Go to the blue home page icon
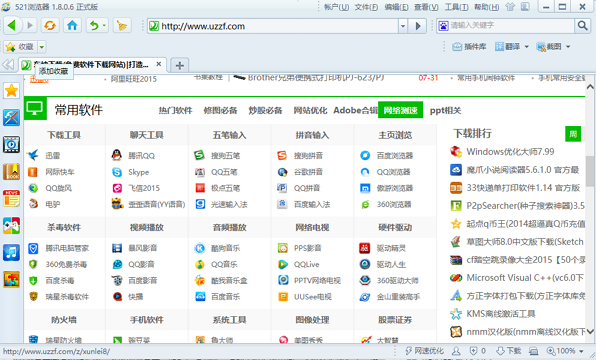 pyautogui.click(x=72, y=25)
